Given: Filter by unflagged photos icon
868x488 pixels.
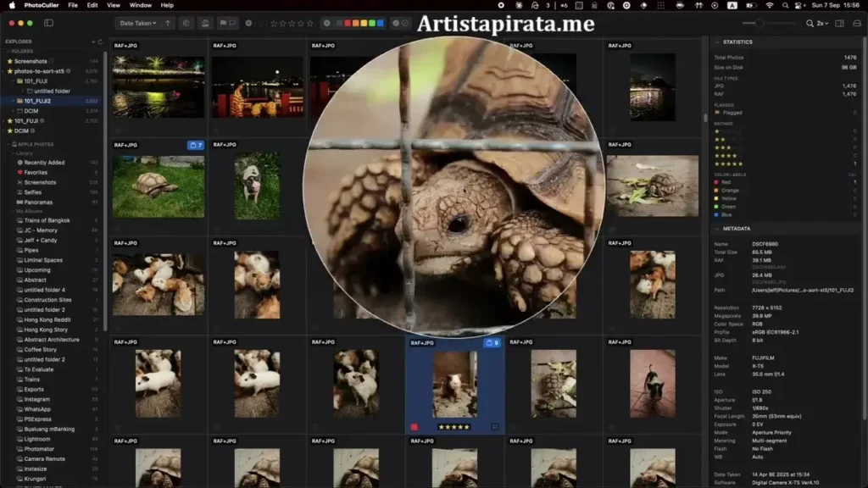Looking at the screenshot, I should click(232, 23).
